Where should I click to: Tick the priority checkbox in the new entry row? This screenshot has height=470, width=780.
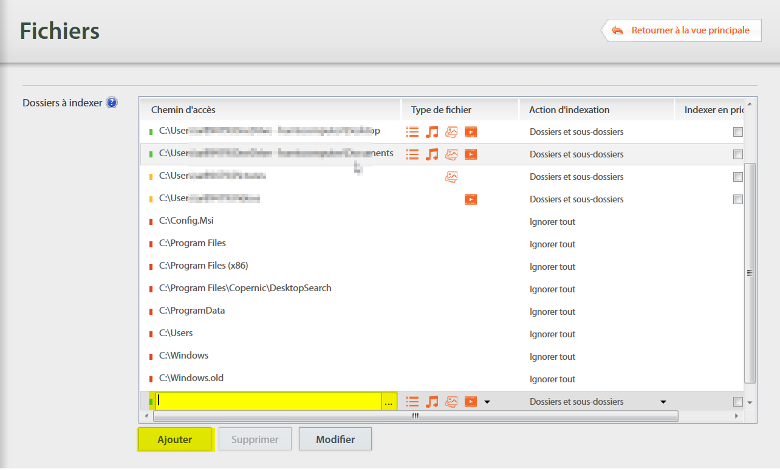pyautogui.click(x=738, y=402)
